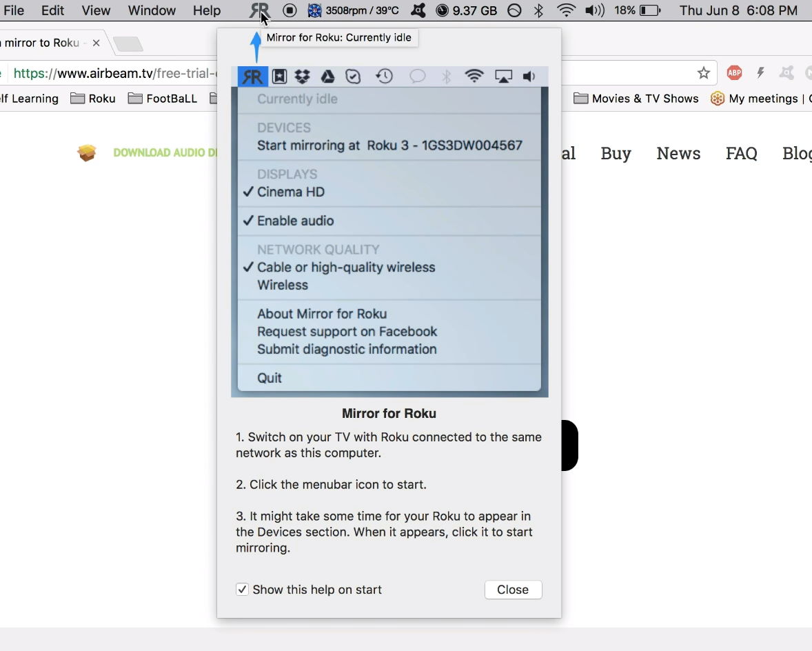Close the mirror to Roku tab
812x651 pixels.
point(96,43)
